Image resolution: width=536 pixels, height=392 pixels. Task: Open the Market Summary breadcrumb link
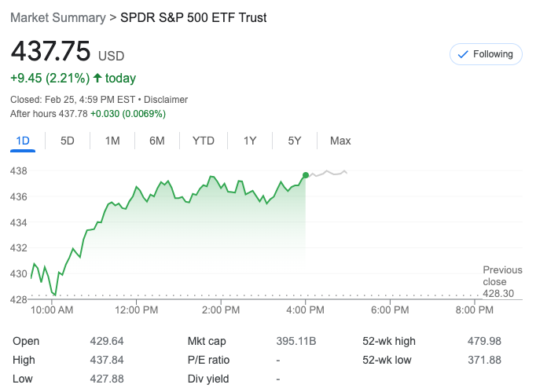pyautogui.click(x=59, y=17)
